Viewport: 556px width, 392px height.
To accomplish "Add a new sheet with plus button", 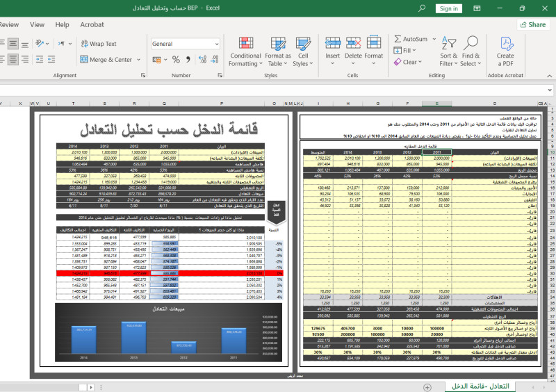I will tap(427, 386).
